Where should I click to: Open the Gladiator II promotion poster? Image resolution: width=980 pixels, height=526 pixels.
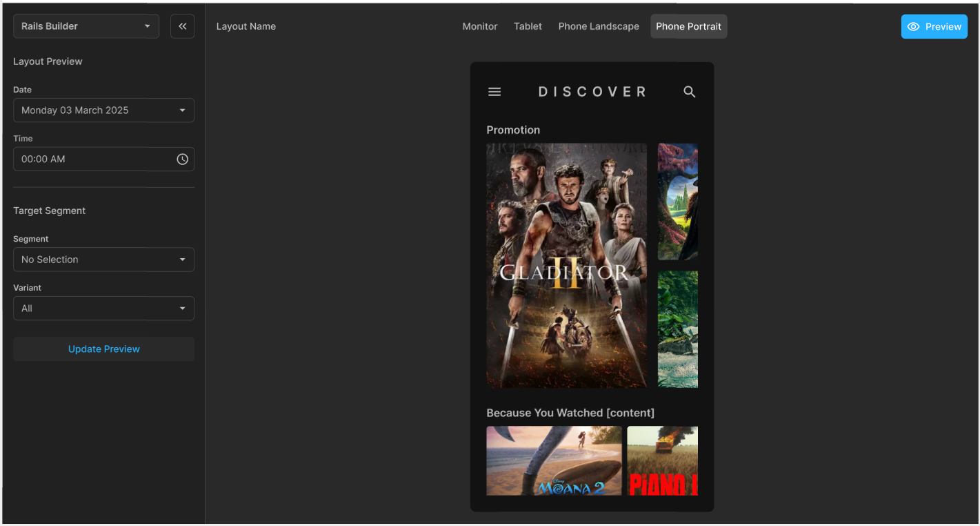click(567, 266)
